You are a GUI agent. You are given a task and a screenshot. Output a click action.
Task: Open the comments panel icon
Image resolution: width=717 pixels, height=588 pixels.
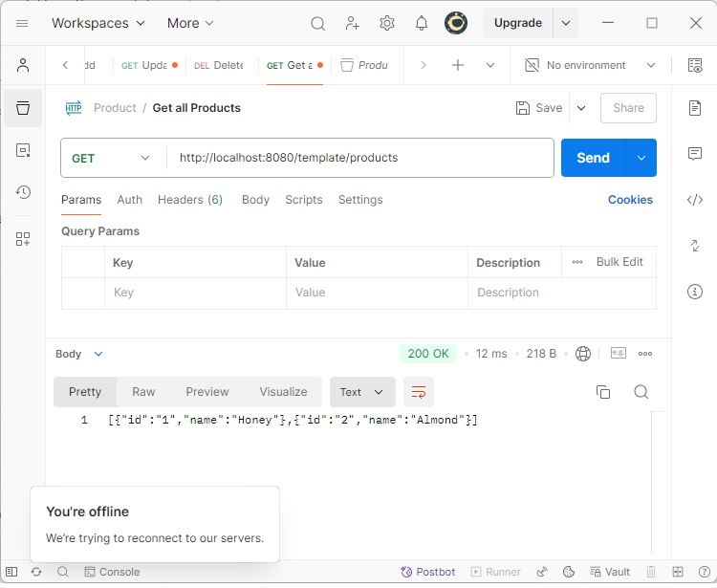[695, 154]
